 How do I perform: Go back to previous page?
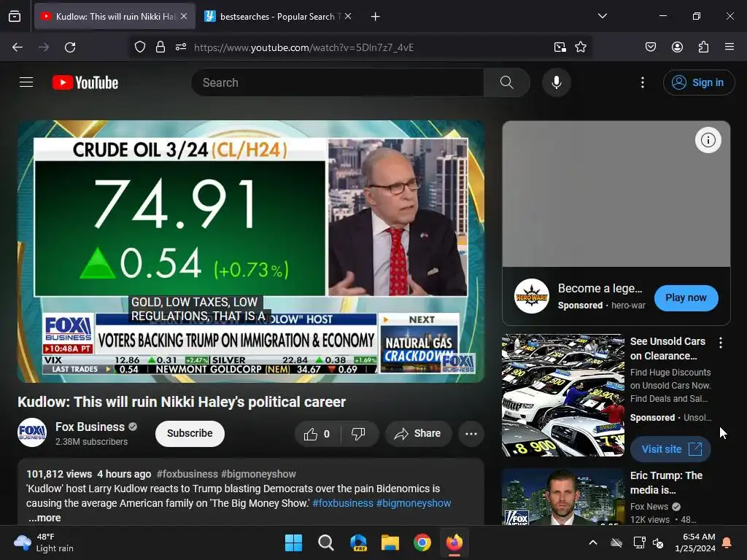click(18, 47)
